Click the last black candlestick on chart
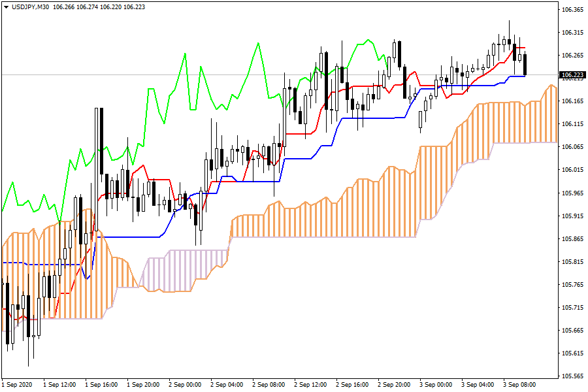Screen dimensions: 588x392 click(525, 65)
